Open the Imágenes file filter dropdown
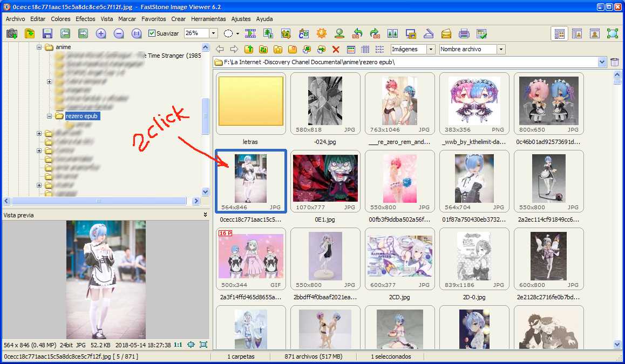Image resolution: width=625 pixels, height=364 pixels. (x=431, y=50)
